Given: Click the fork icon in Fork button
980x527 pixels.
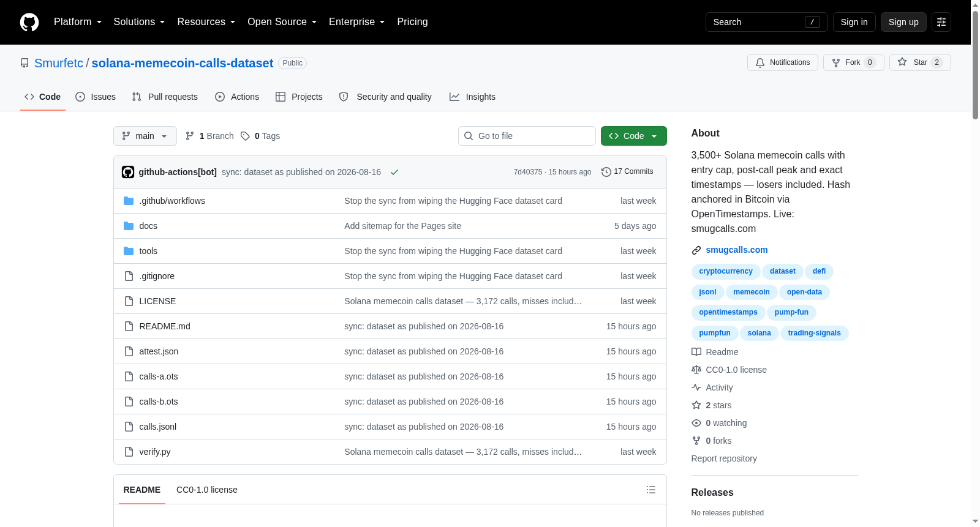Looking at the screenshot, I should tap(836, 62).
